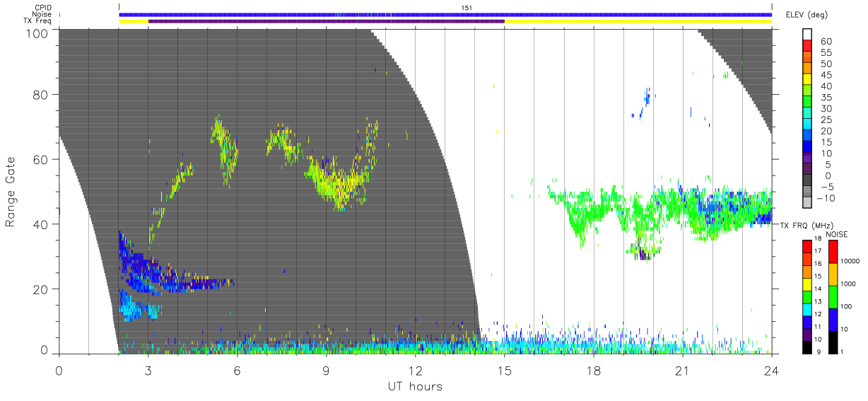The height and width of the screenshot is (401, 868).
Task: Click the ELEV (deg) colorbar title
Action: [x=807, y=15]
